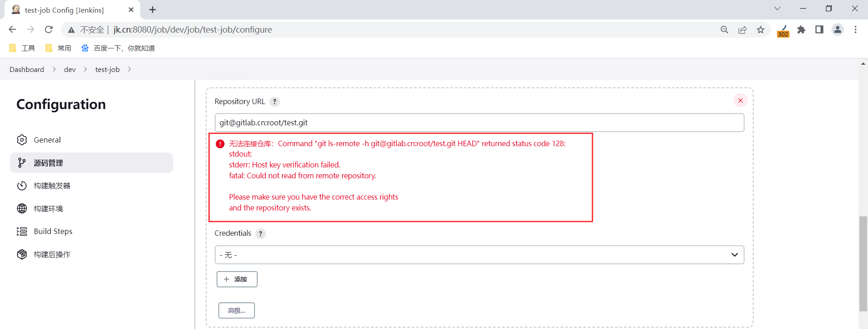Click the 源码管理 branch icon
This screenshot has height=329, width=868.
pos(22,163)
